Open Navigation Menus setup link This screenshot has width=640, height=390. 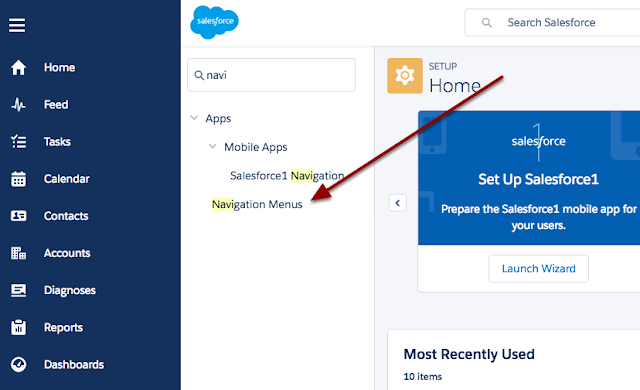tap(257, 204)
